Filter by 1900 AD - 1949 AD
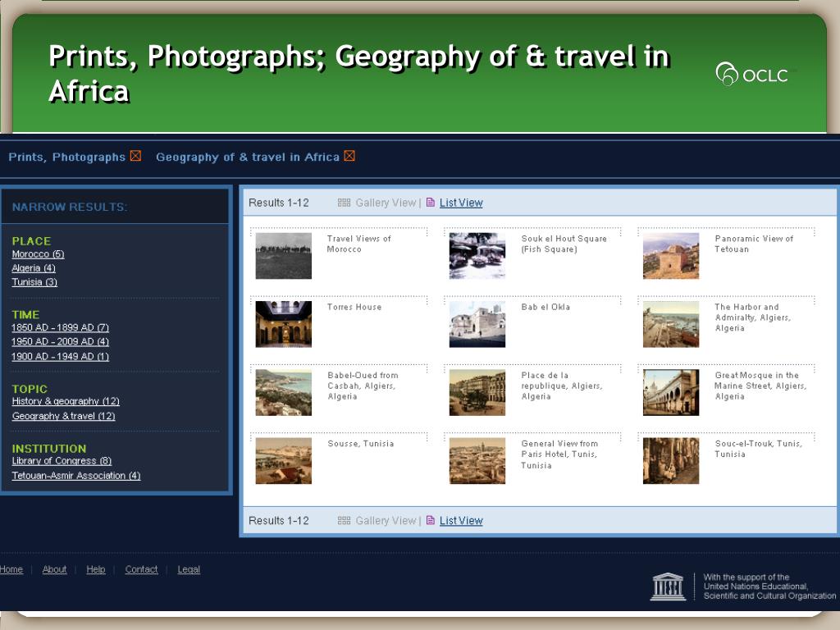This screenshot has height=630, width=840. [x=61, y=356]
